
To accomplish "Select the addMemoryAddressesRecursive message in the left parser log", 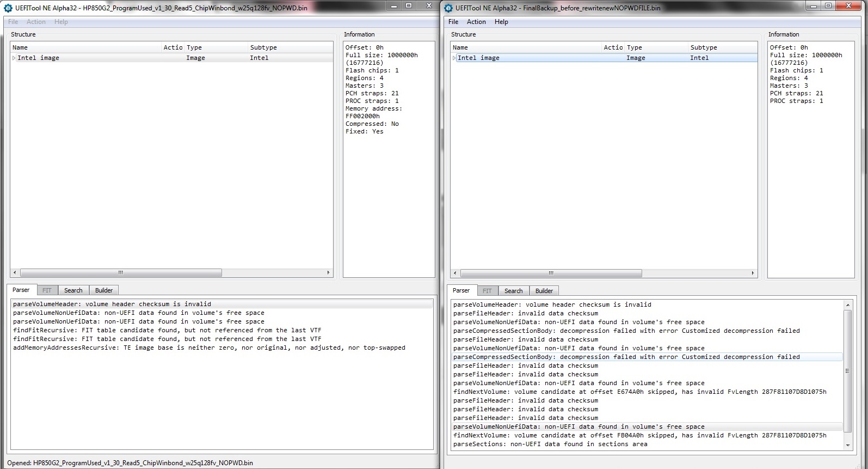I will point(209,348).
